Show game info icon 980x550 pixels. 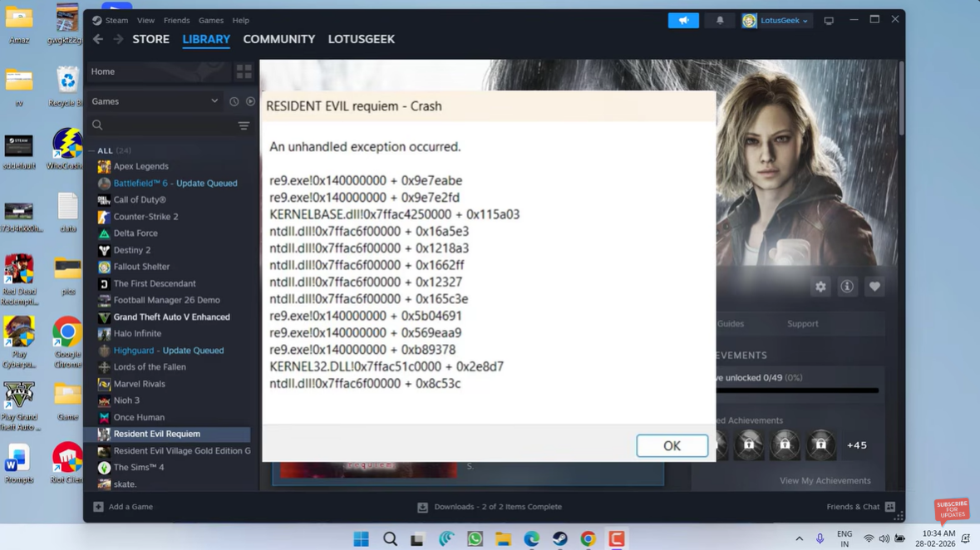[x=847, y=287]
